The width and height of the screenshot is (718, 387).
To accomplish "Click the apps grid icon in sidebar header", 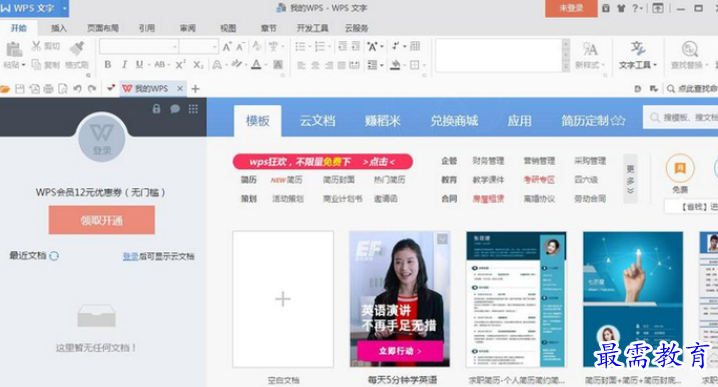I will coord(193,109).
